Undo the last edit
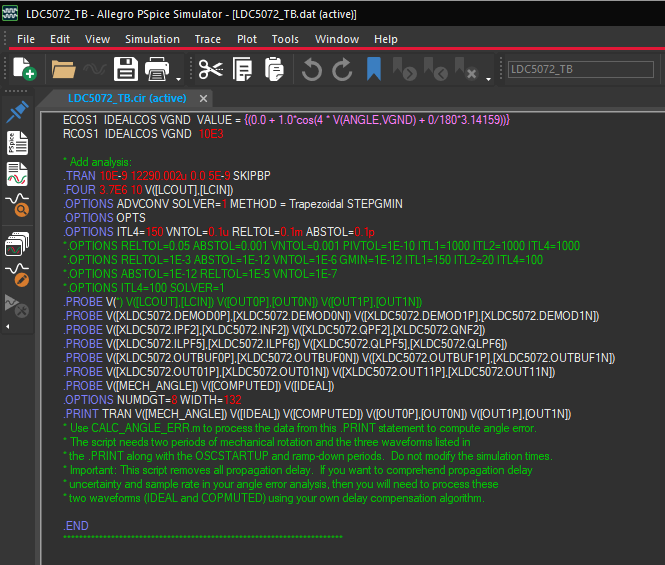 click(311, 69)
